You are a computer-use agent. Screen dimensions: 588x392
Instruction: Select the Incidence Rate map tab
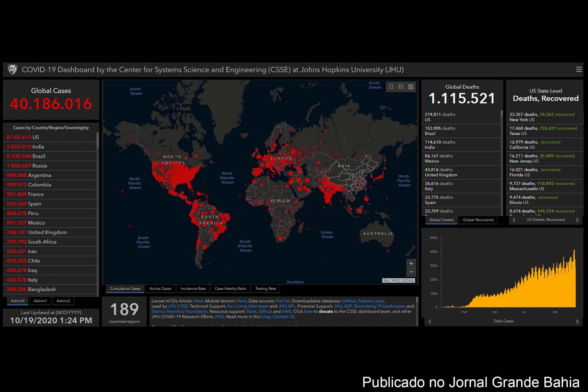[193, 289]
